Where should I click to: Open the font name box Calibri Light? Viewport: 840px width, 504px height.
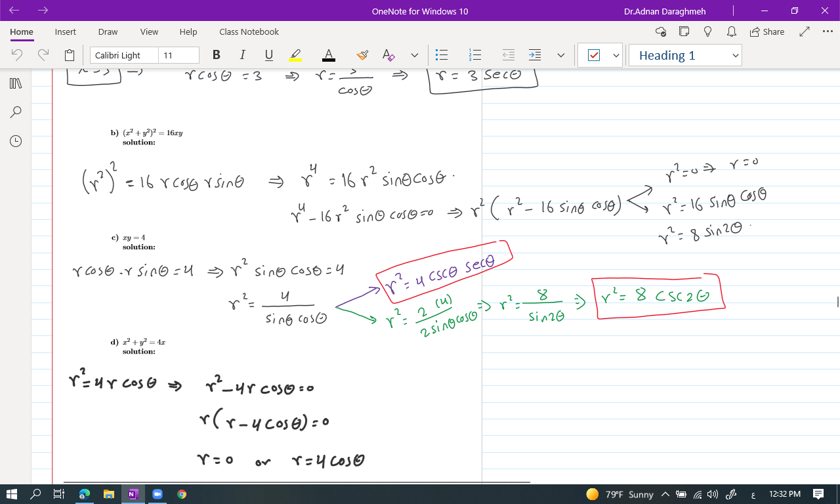pos(124,55)
